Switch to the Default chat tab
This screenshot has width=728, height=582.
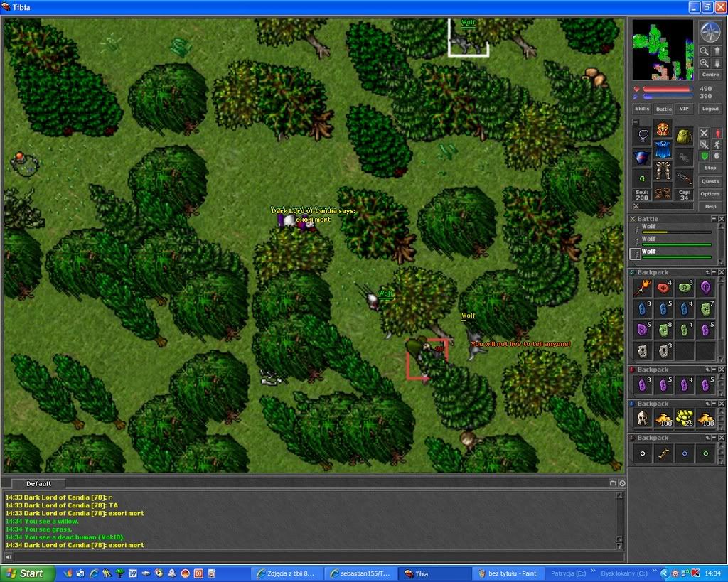tap(38, 484)
